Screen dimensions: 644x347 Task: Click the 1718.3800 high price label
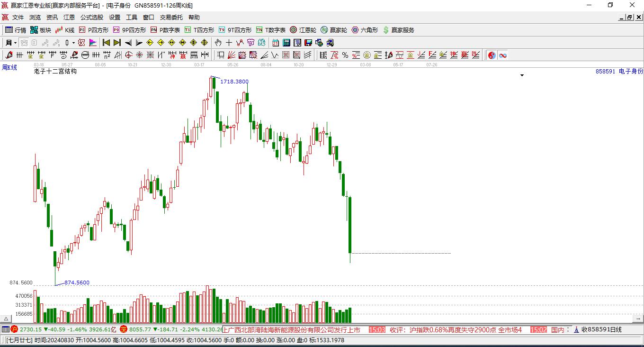coord(234,82)
